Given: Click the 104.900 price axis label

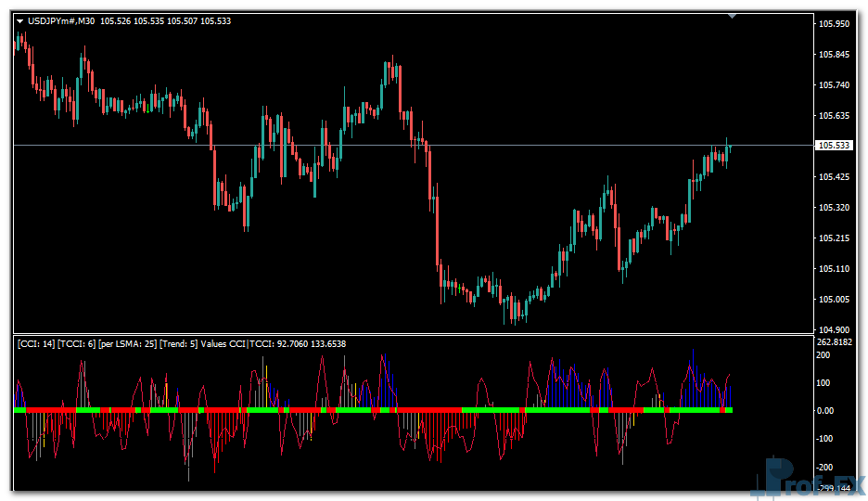Looking at the screenshot, I should coord(835,330).
